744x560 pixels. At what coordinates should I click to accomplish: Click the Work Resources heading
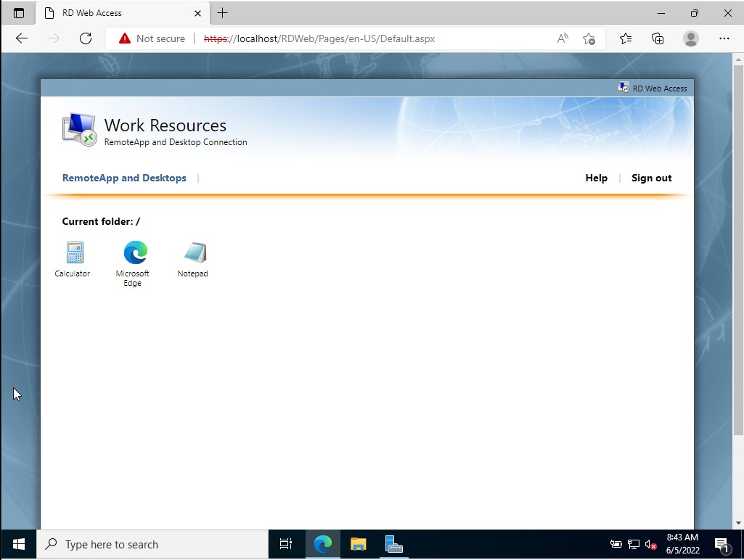165,125
